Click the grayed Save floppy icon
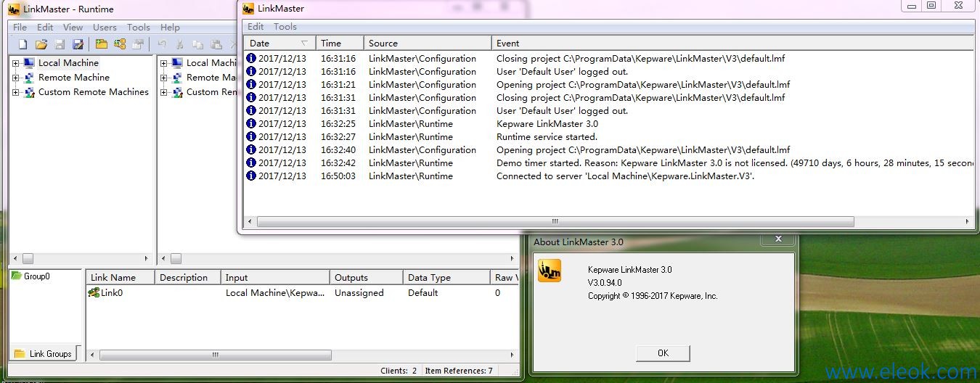980x383 pixels. tap(60, 44)
